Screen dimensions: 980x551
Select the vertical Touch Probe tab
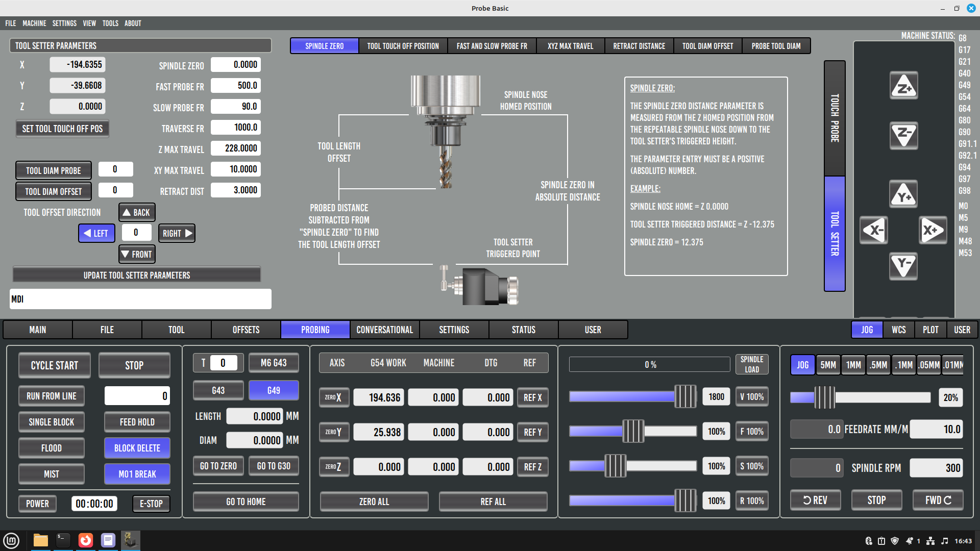tap(835, 118)
